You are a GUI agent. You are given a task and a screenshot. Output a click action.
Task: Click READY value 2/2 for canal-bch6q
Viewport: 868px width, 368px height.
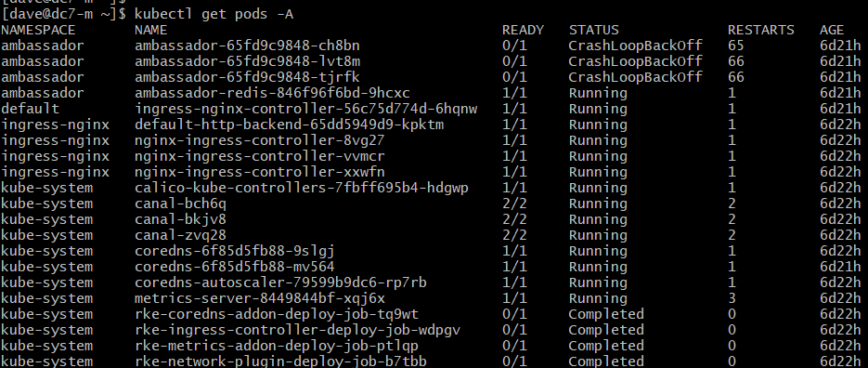pos(514,204)
